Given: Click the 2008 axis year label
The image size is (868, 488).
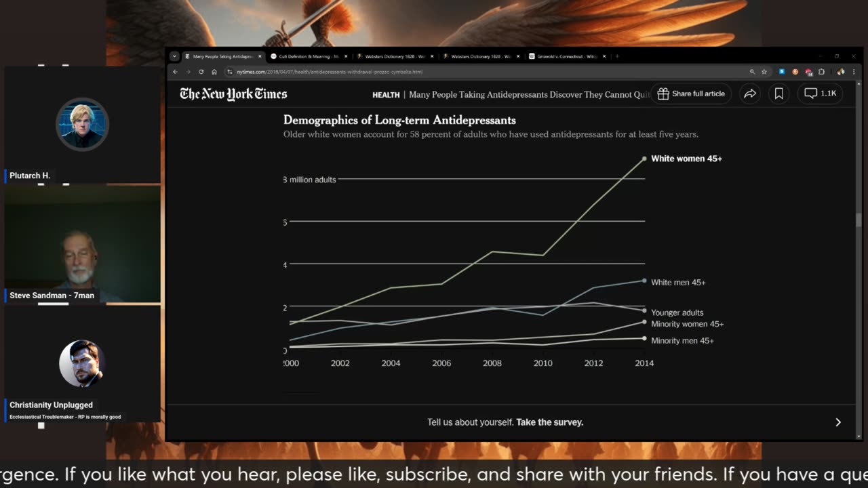Looking at the screenshot, I should pos(492,363).
